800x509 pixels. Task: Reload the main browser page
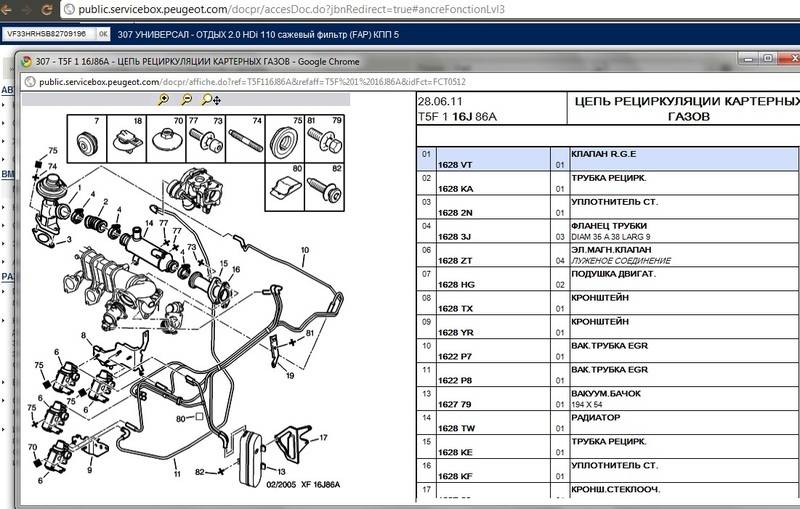pyautogui.click(x=47, y=10)
